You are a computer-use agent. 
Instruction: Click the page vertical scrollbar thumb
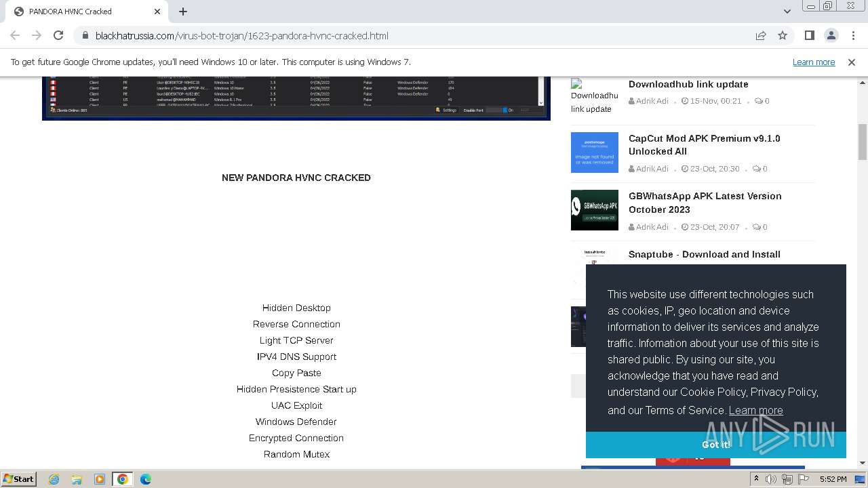point(862,142)
